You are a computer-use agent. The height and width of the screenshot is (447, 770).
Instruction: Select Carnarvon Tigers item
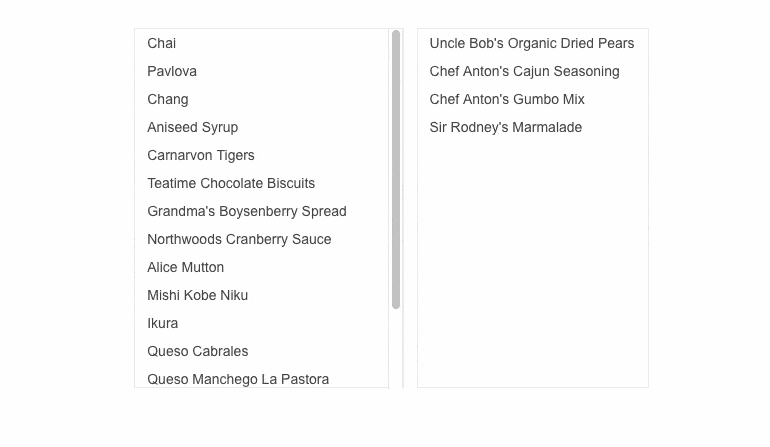(x=201, y=155)
